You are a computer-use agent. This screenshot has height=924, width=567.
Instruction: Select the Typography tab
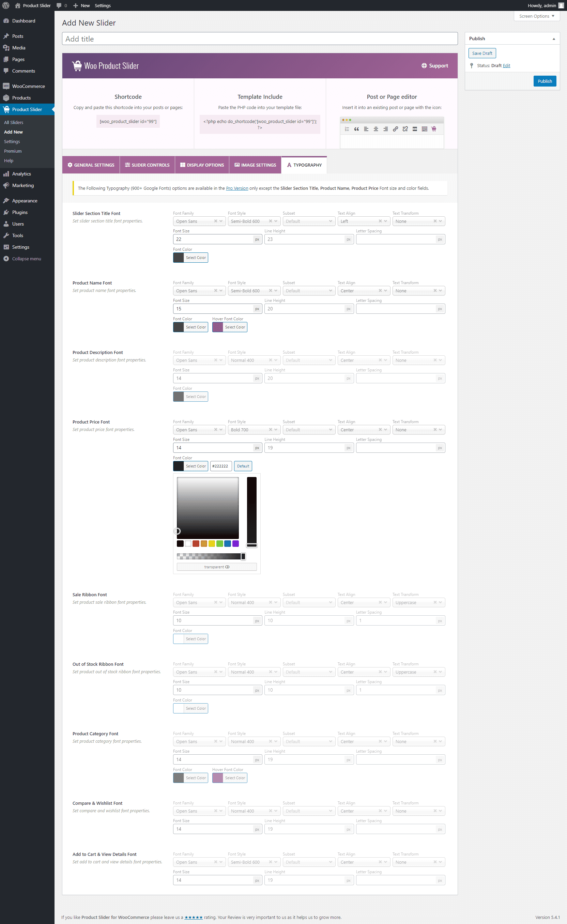[304, 165]
